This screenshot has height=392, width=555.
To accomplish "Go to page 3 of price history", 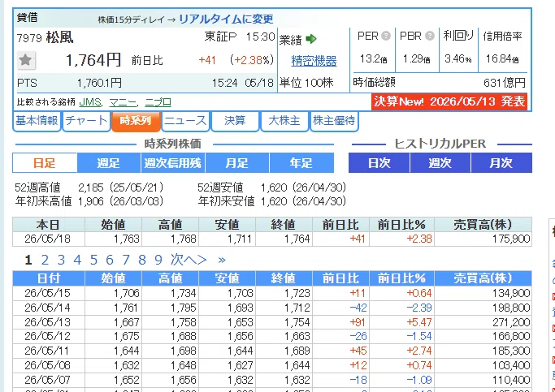I will (x=61, y=261).
